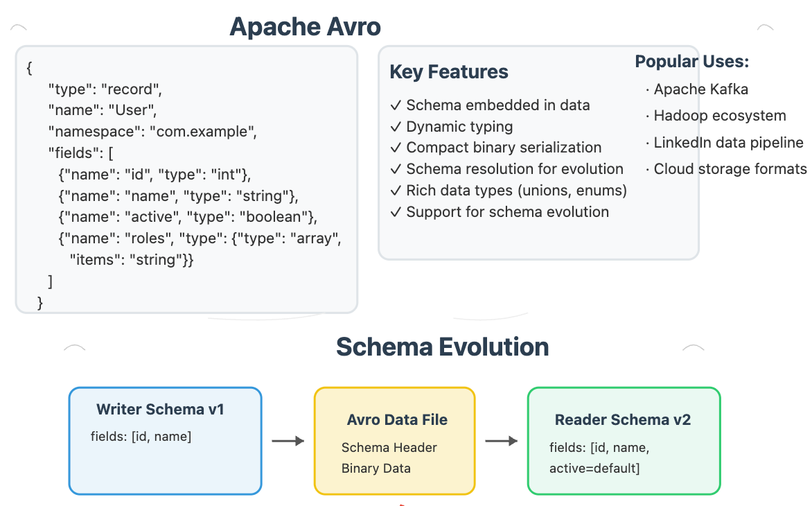The image size is (812, 506).
Task: Select the checkmark for Compact binary serialization
Action: [396, 148]
